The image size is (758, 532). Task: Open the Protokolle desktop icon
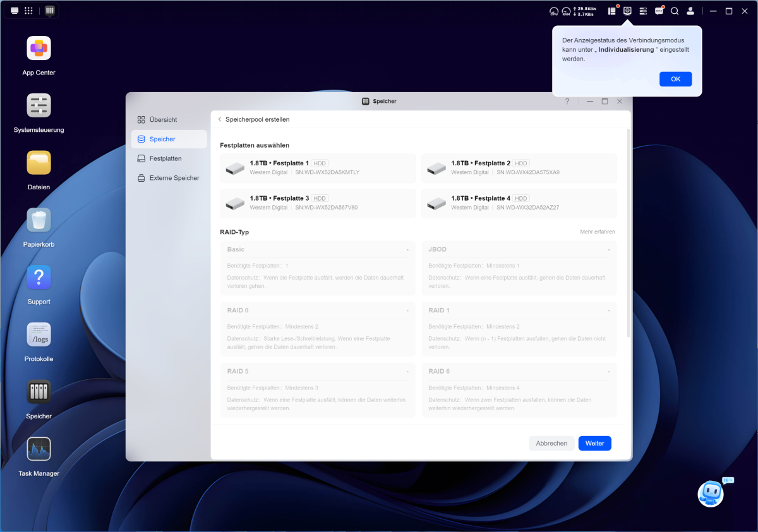pyautogui.click(x=39, y=334)
